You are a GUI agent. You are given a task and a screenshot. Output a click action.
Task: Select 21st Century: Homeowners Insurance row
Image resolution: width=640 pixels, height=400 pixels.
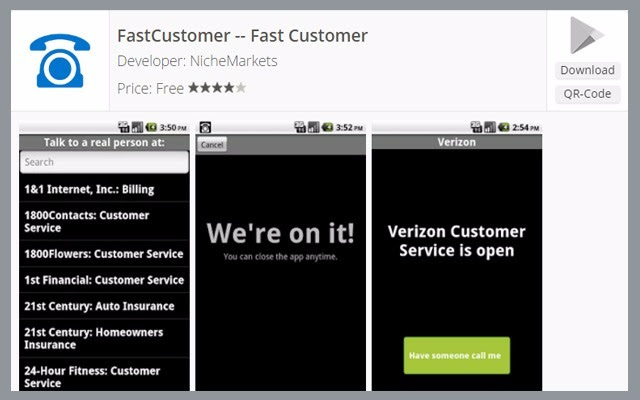tap(104, 338)
